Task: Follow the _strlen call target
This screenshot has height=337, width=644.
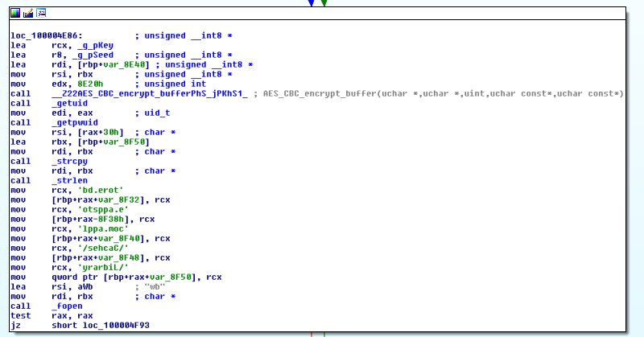Action: pos(69,181)
